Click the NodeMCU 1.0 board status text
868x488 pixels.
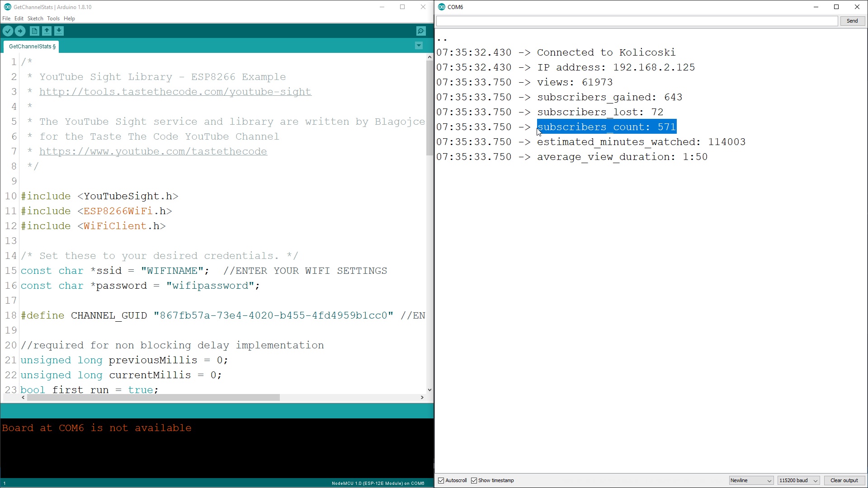click(x=378, y=483)
